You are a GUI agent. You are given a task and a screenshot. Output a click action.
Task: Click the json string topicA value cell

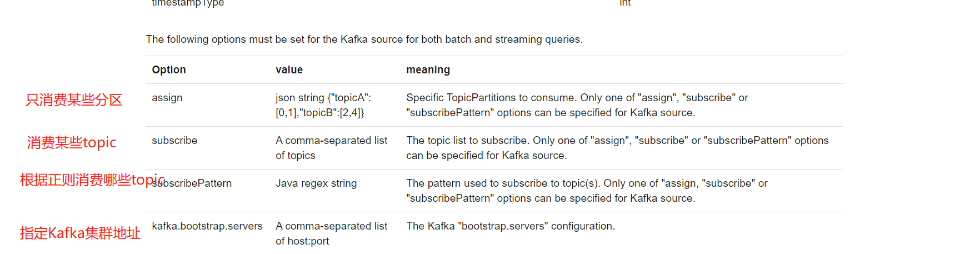tap(323, 105)
